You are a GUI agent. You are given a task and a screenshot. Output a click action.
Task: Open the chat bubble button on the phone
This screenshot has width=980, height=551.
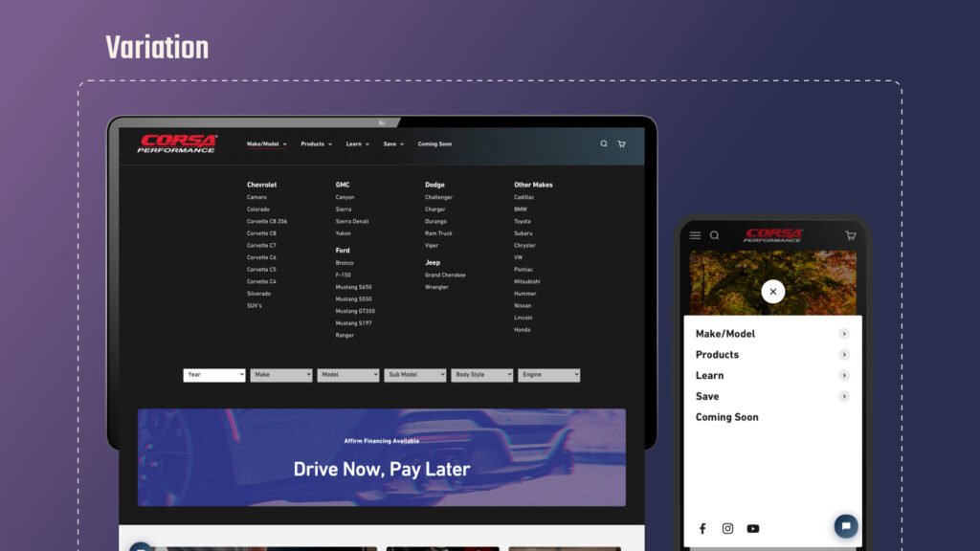(846, 526)
